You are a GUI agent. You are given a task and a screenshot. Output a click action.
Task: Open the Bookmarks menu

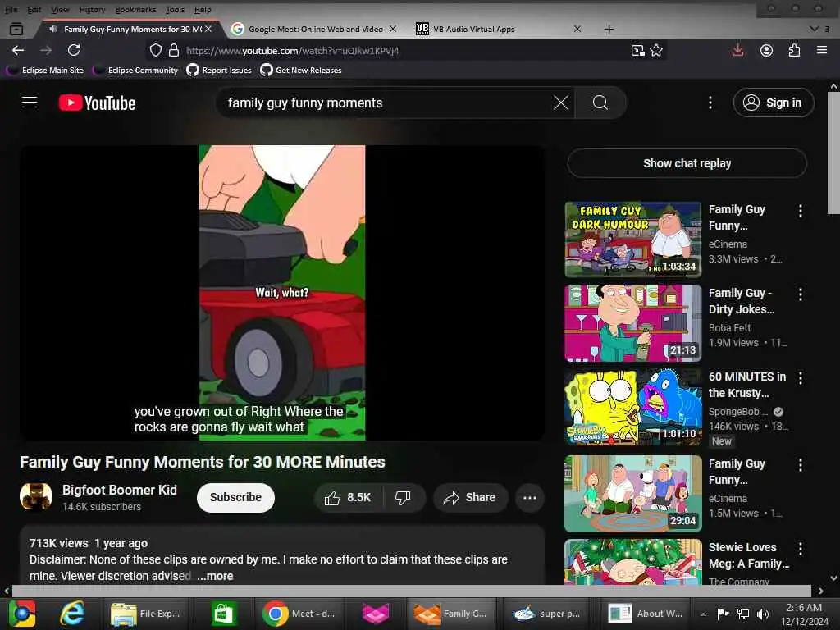(x=135, y=9)
